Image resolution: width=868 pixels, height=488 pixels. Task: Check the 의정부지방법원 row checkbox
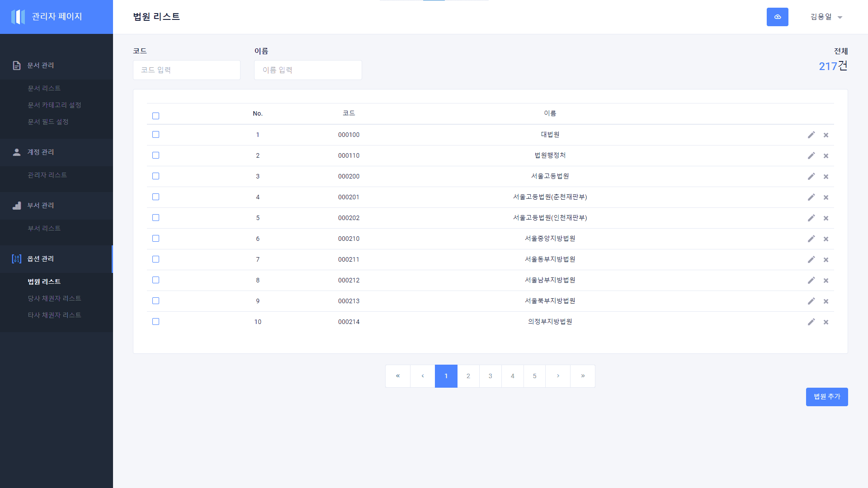[156, 322]
